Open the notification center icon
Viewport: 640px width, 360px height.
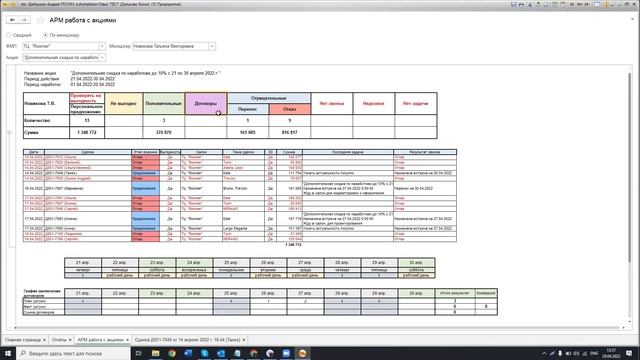(629, 353)
